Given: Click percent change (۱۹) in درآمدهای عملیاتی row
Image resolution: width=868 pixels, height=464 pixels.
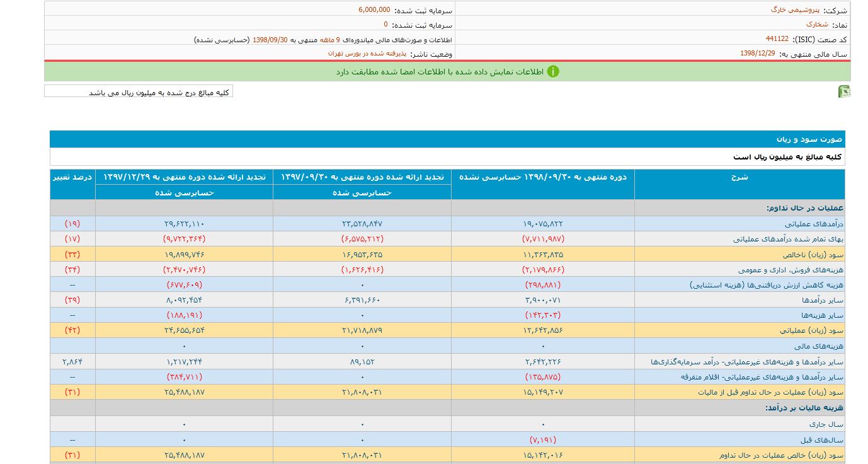Looking at the screenshot, I should 73,224.
